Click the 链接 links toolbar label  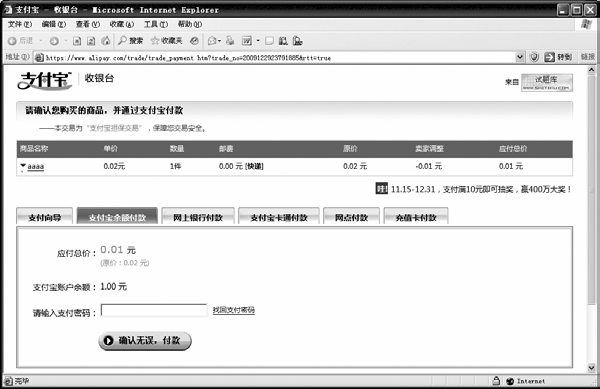(588, 57)
